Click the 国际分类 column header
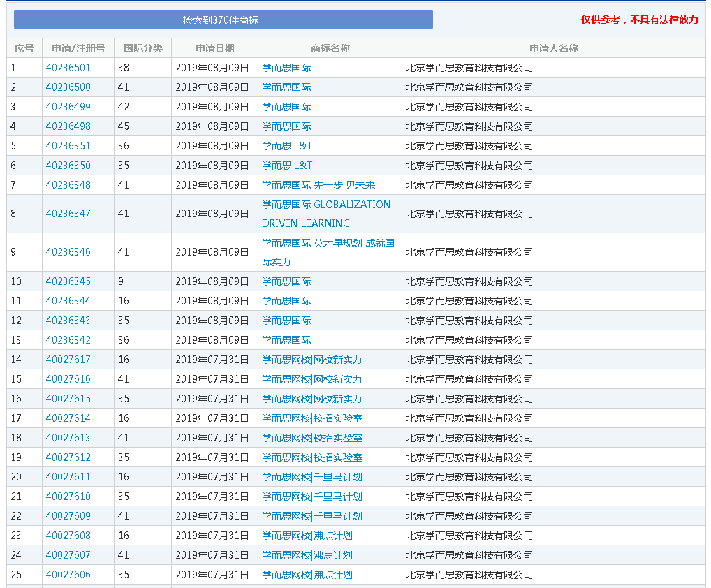This screenshot has height=588, width=711. pyautogui.click(x=143, y=48)
